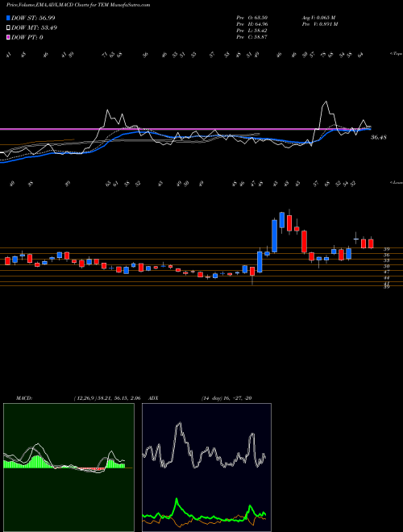Click the 'Pre V: 0.891 M' volume value
The height and width of the screenshot is (532, 403).
(x=321, y=23)
